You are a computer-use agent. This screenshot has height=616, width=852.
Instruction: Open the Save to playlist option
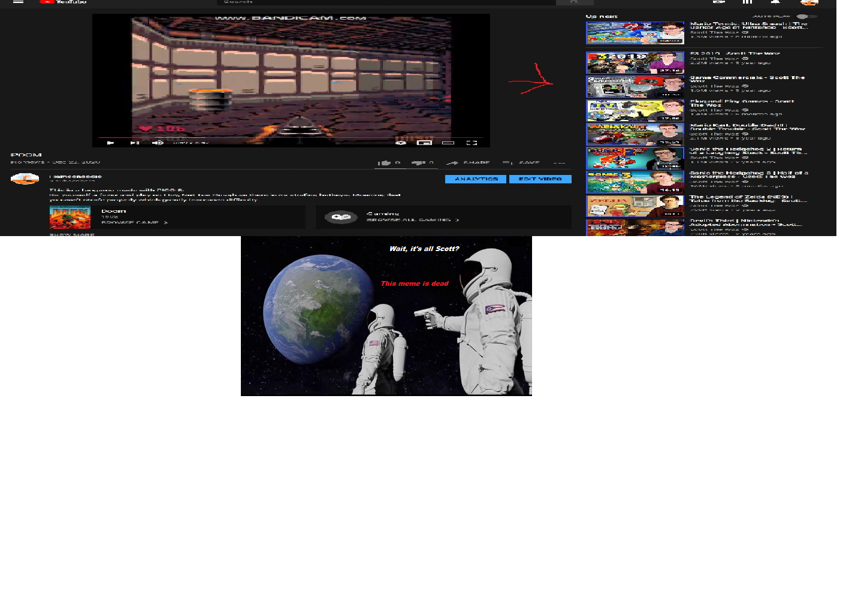click(x=521, y=162)
